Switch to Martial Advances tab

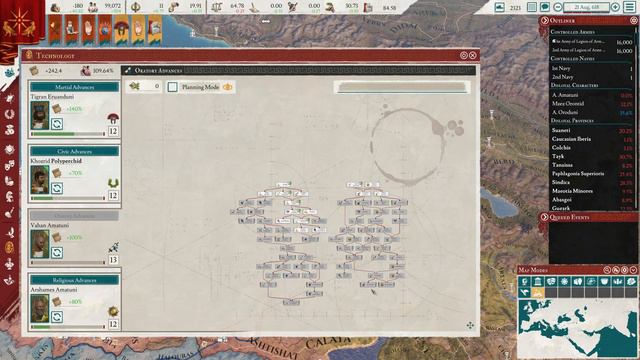(74, 87)
